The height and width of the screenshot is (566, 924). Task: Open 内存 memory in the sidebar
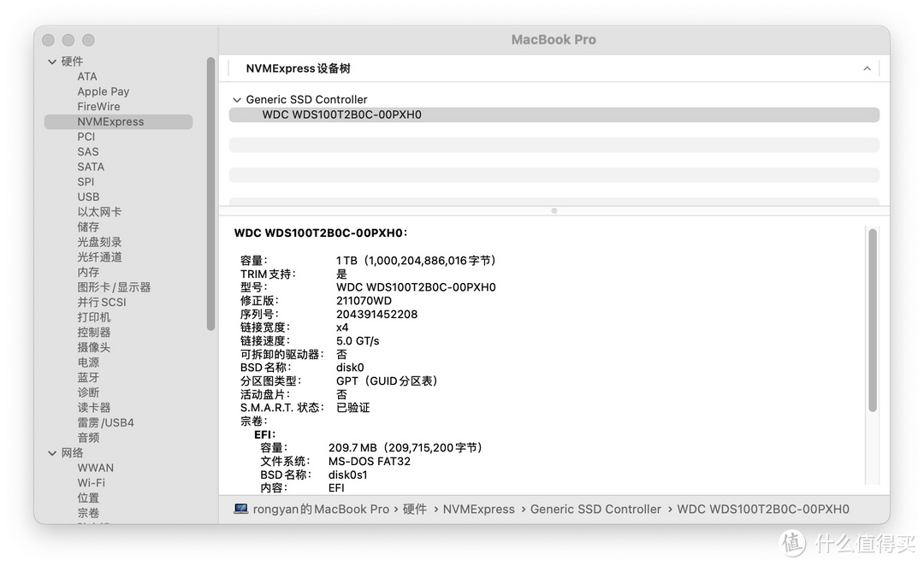coord(88,272)
